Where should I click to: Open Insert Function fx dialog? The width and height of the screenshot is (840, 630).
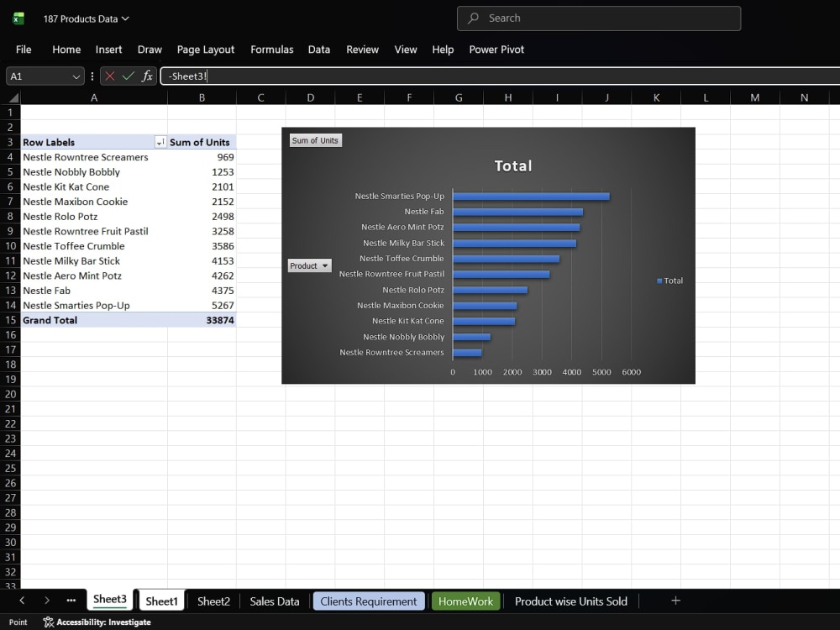[147, 76]
